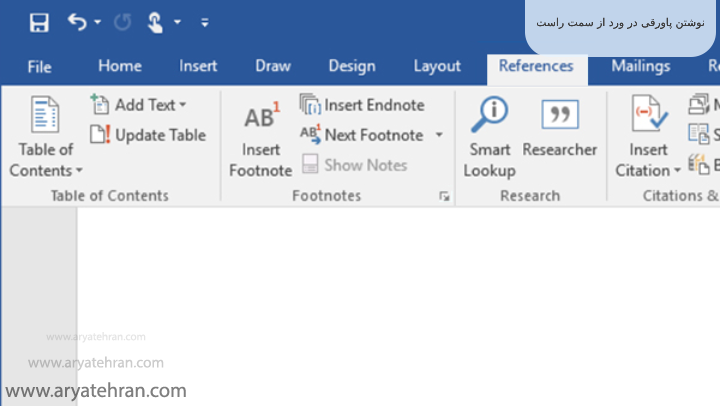Open the File menu
Viewport: 720px width, 406px height.
(39, 67)
